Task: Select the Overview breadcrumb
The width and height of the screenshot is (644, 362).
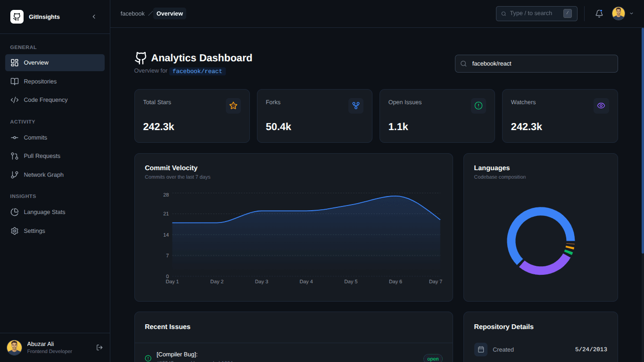Action: (x=170, y=14)
